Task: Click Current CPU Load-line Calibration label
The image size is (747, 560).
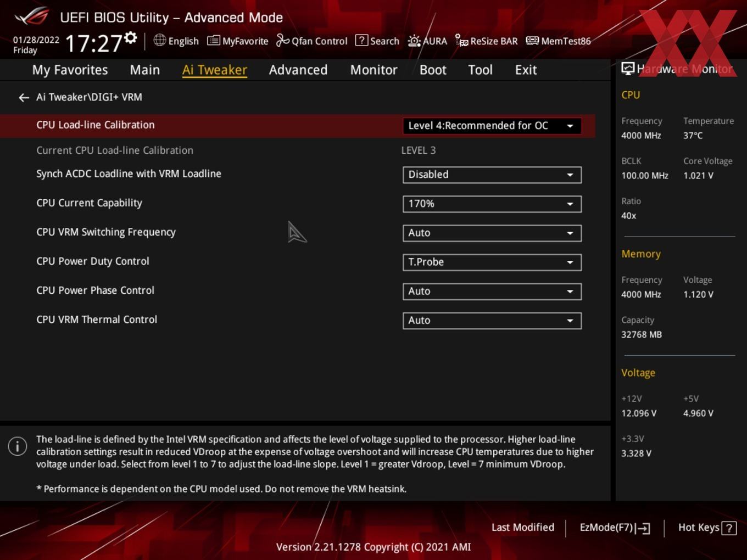Action: [115, 150]
